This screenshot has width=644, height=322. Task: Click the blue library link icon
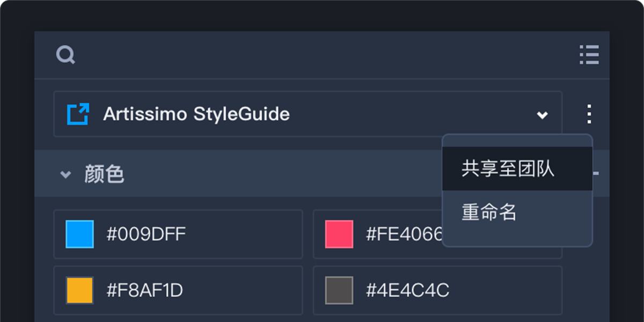click(77, 114)
